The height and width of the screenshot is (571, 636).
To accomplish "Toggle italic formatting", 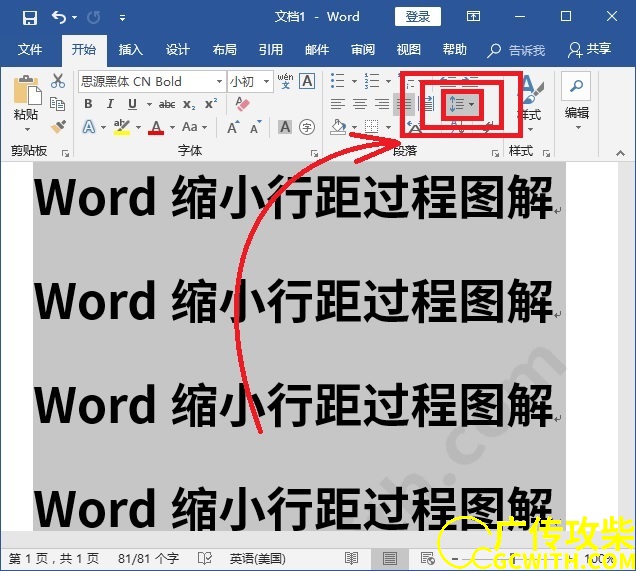I will pyautogui.click(x=110, y=104).
